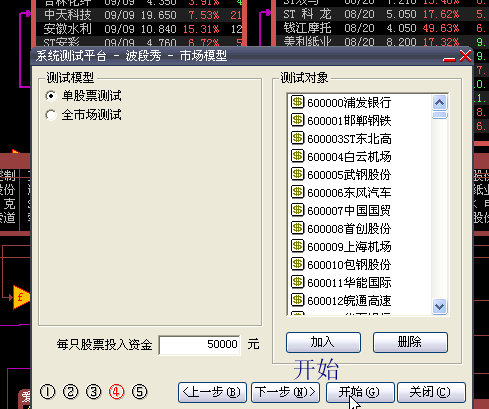Click the dollar icon beside 600007中国国贸
This screenshot has width=489, height=409.
(297, 210)
